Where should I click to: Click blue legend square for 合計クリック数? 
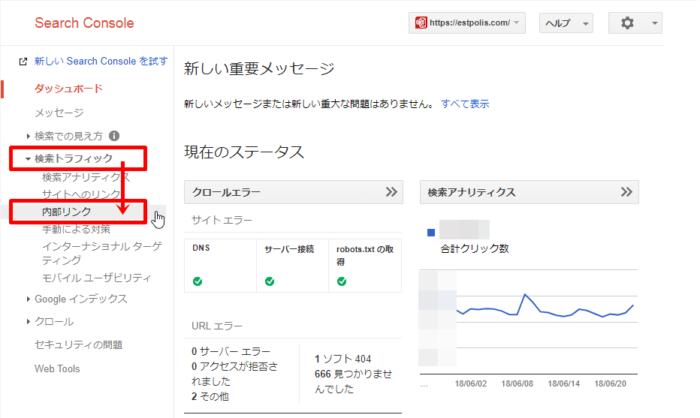coord(431,232)
